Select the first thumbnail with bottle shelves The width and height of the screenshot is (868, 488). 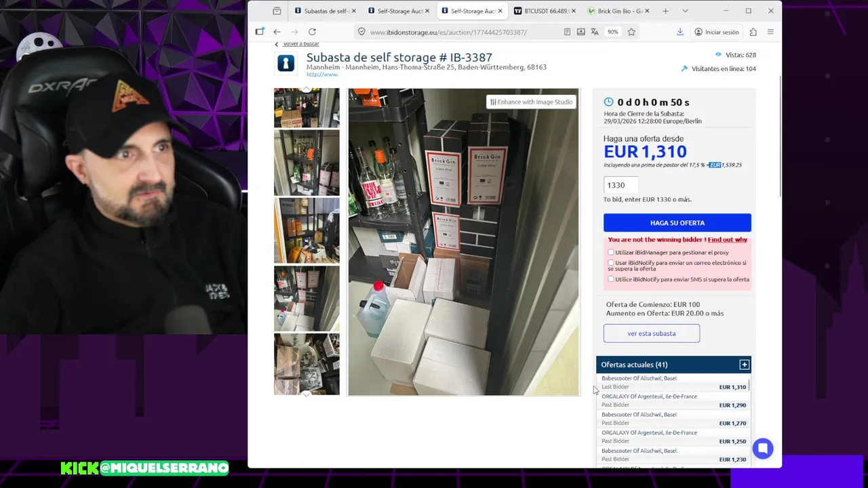click(x=307, y=108)
